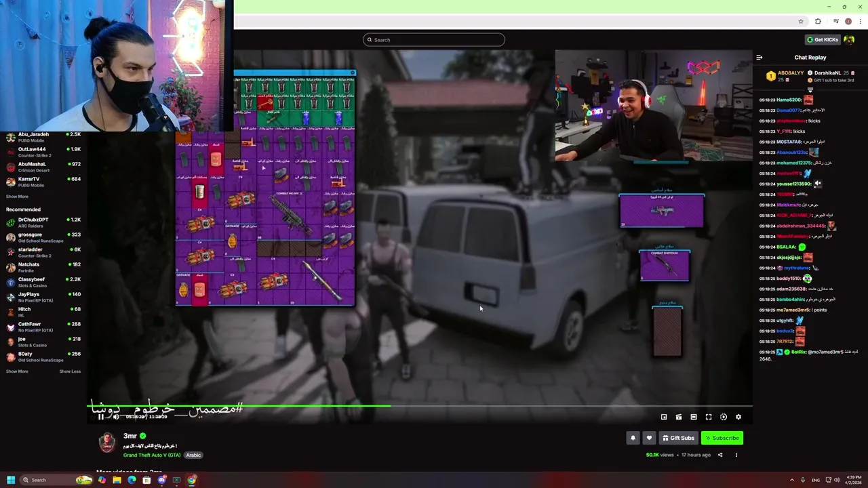868x488 pixels.
Task: Click DarshikaNL in the gift leaderboard
Action: click(827, 73)
